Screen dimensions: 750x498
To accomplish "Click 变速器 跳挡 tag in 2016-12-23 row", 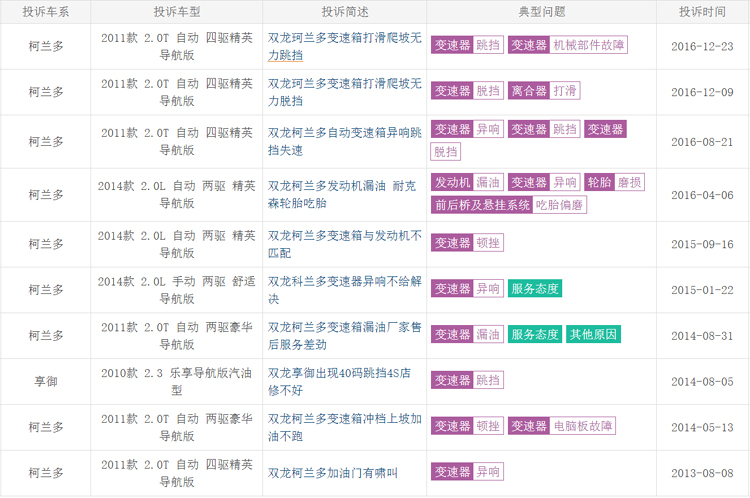I will tap(467, 45).
